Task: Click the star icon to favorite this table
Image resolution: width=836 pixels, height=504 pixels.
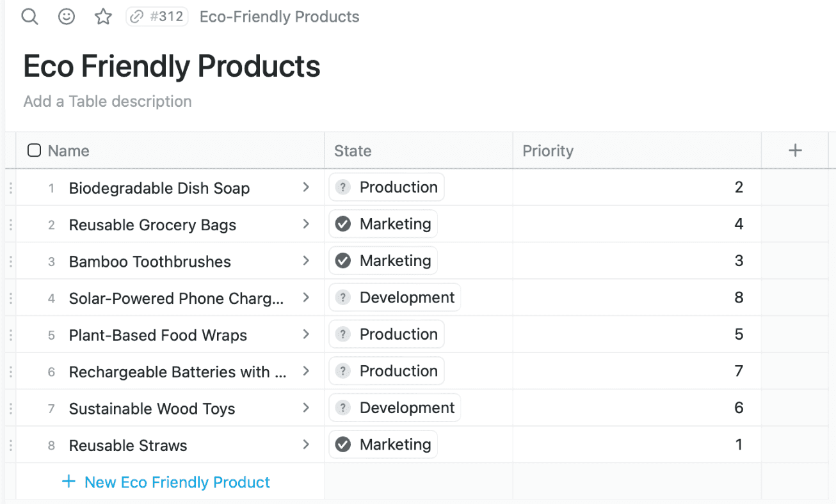Action: click(102, 17)
